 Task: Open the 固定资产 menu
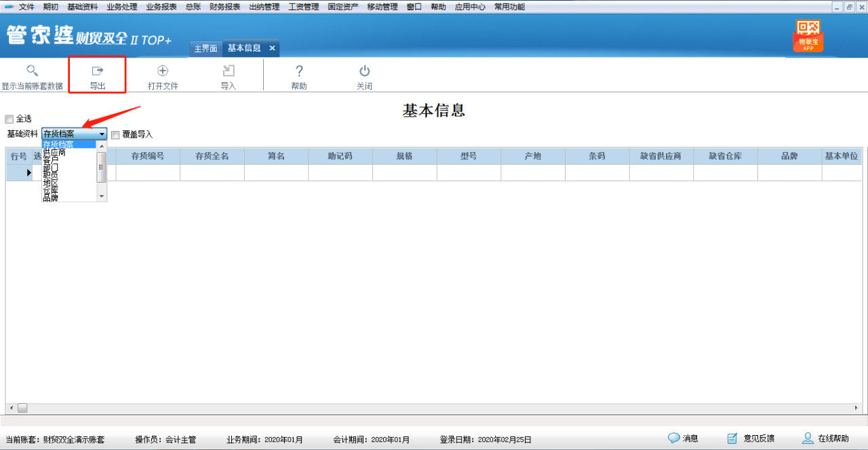click(x=343, y=7)
